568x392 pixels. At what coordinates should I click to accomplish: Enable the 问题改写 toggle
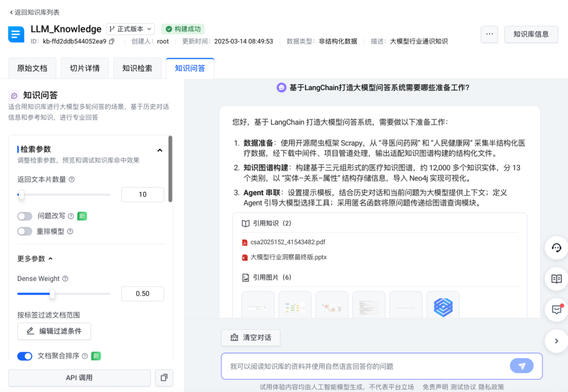[25, 216]
